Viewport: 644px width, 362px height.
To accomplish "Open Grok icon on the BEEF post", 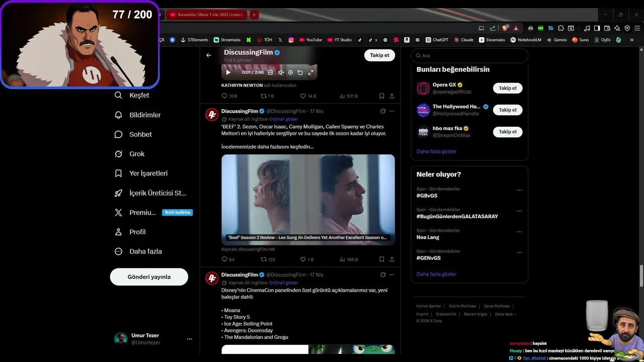I will pos(383,111).
